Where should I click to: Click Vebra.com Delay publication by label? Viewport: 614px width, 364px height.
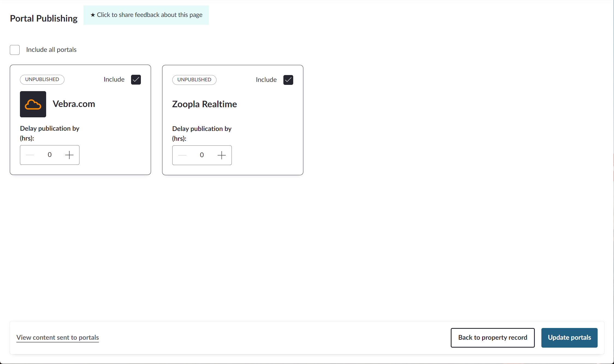(x=50, y=133)
